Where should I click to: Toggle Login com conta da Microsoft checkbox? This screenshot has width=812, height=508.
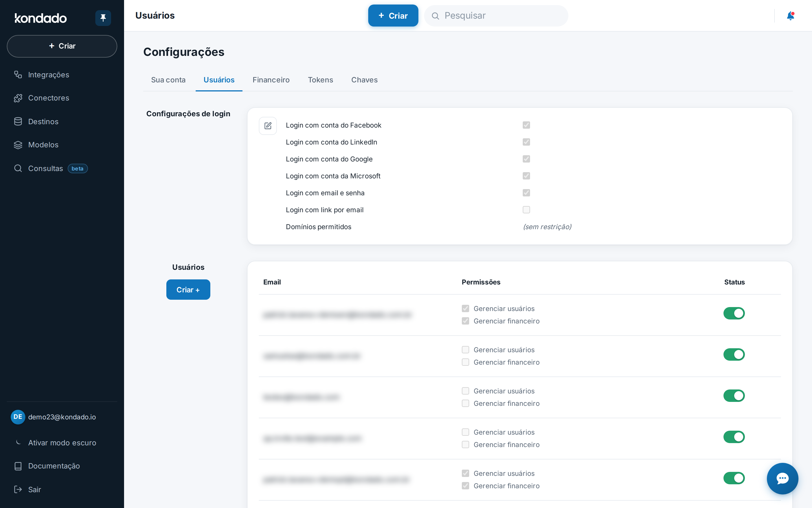526,176
